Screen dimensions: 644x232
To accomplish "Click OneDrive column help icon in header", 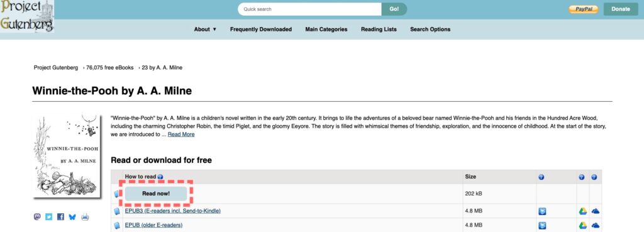I will pyautogui.click(x=594, y=177).
